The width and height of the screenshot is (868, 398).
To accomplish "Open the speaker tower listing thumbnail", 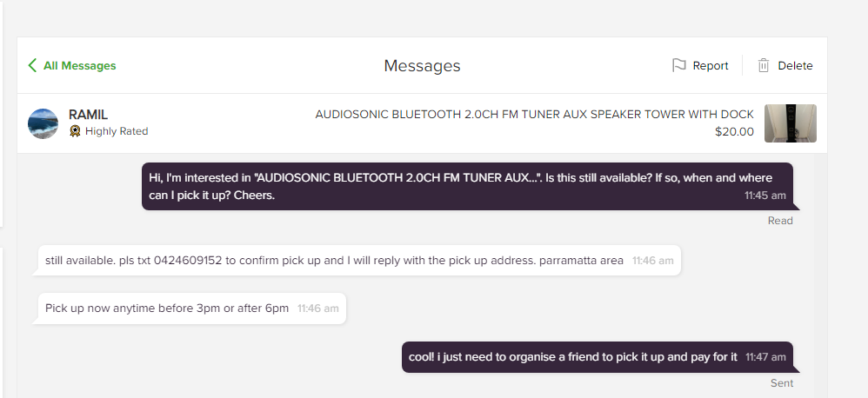I will (x=790, y=123).
